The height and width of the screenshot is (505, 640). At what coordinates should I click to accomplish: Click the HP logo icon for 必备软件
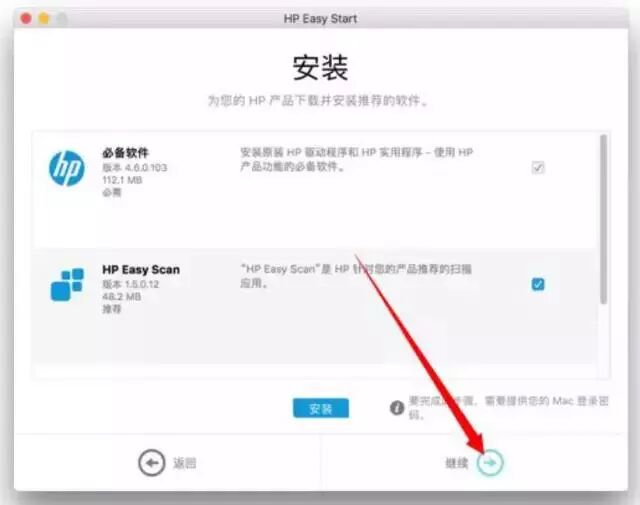(x=67, y=168)
